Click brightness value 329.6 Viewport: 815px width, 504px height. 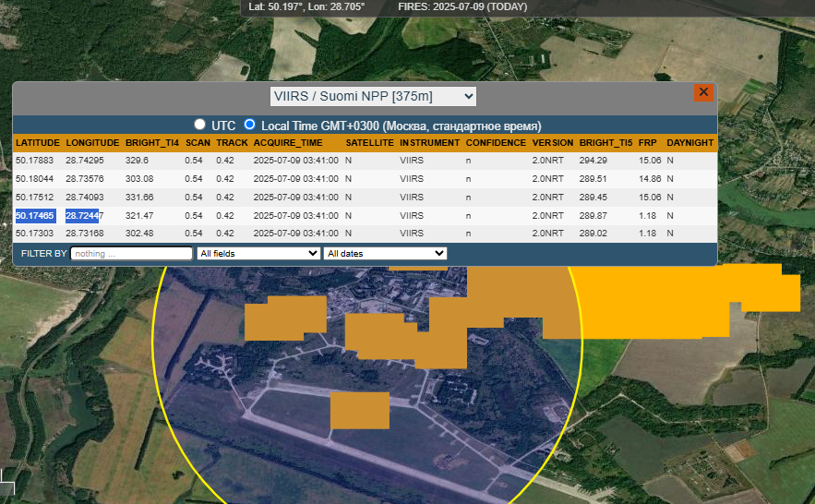click(x=137, y=161)
